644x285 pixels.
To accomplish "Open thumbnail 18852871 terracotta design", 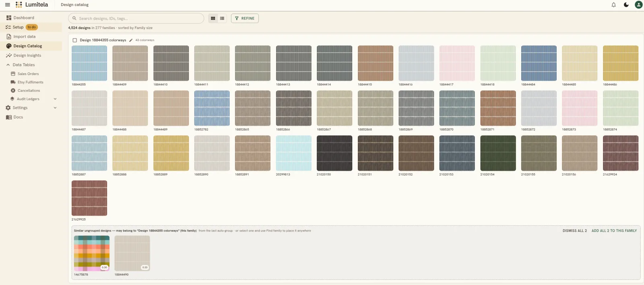I will (x=498, y=108).
